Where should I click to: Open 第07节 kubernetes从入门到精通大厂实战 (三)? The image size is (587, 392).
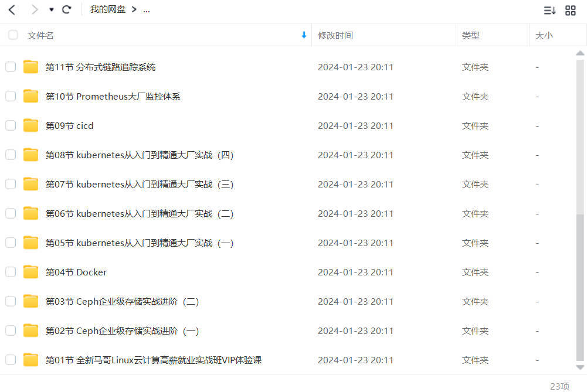[140, 185]
